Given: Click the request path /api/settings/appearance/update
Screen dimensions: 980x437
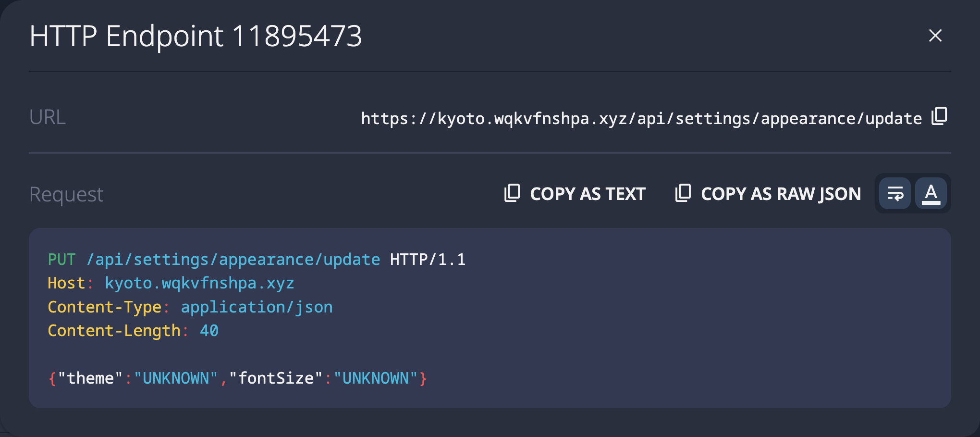Looking at the screenshot, I should [233, 260].
